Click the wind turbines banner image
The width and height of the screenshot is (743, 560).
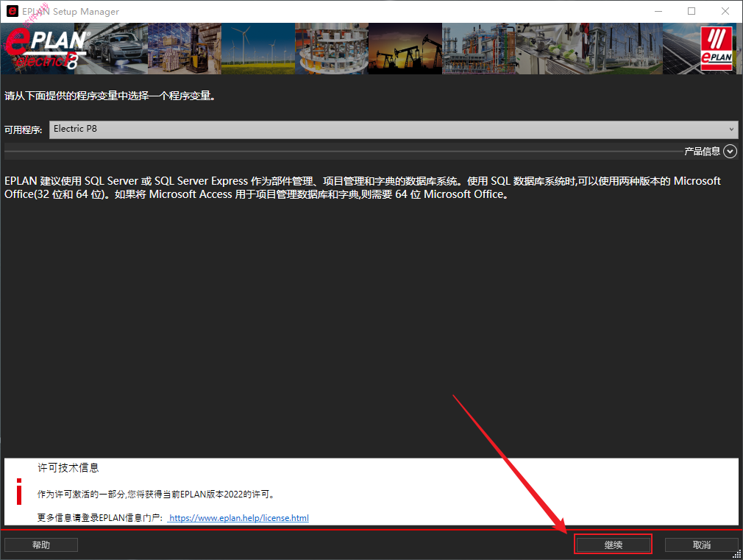[257, 49]
